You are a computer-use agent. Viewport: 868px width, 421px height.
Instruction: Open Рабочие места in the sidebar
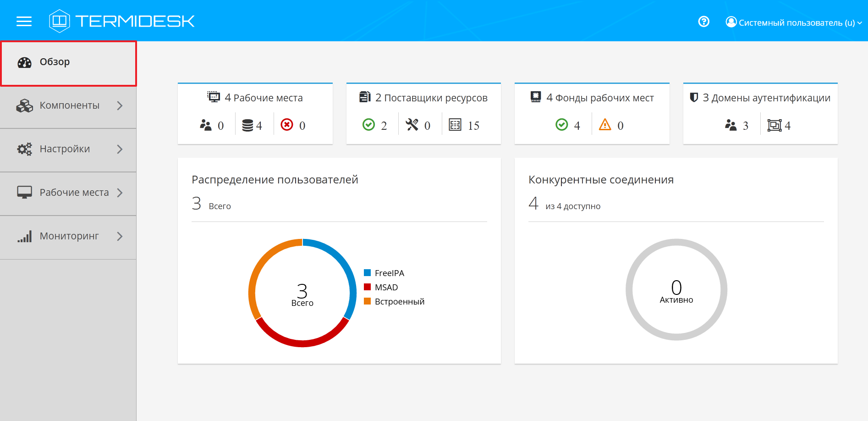[69, 193]
